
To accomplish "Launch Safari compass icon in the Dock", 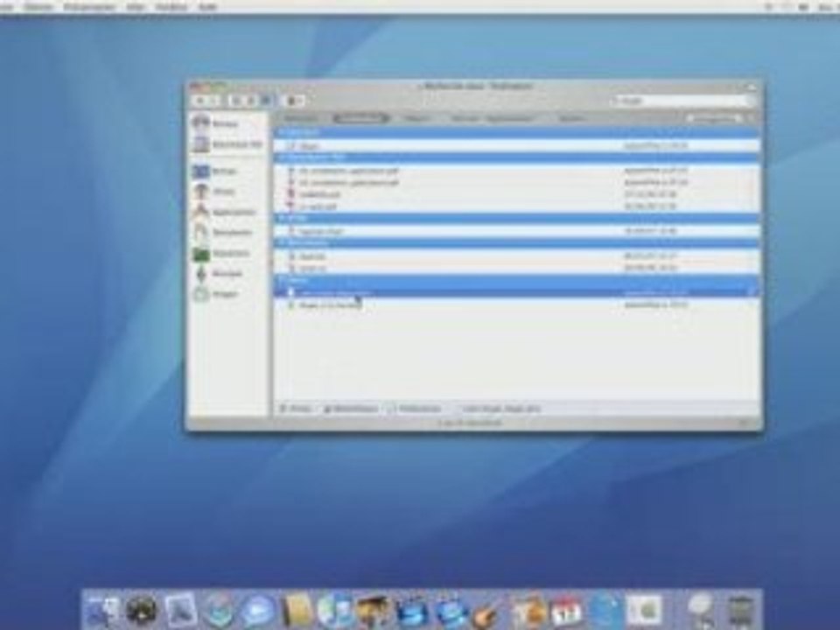I will (218, 610).
